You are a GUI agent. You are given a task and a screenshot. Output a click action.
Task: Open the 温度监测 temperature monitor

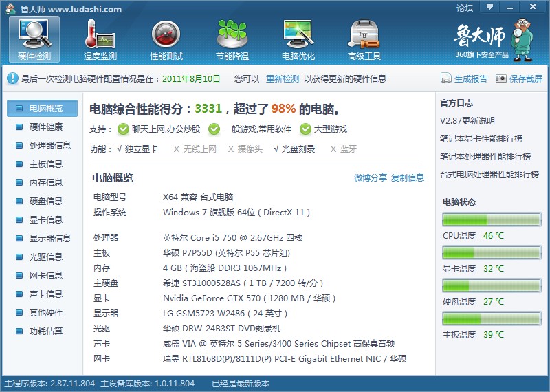(100, 39)
